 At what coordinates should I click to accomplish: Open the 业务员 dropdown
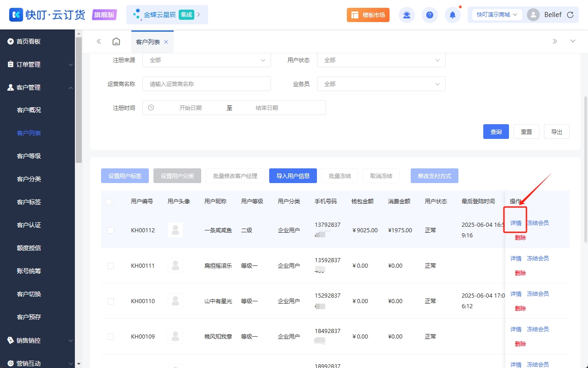(381, 84)
